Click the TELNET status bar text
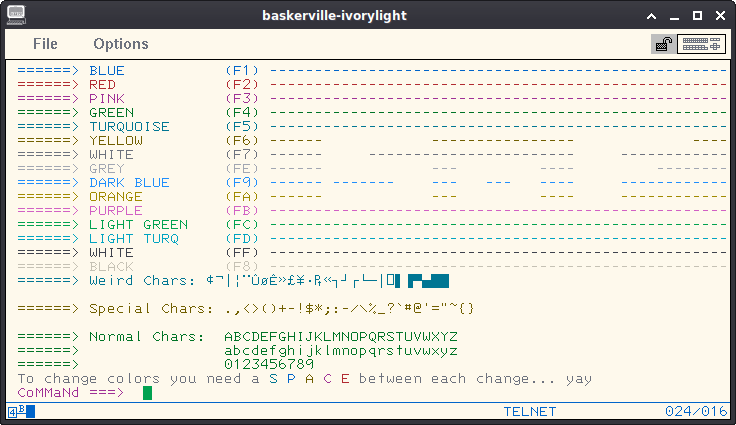Image resolution: width=736 pixels, height=425 pixels. tap(530, 412)
